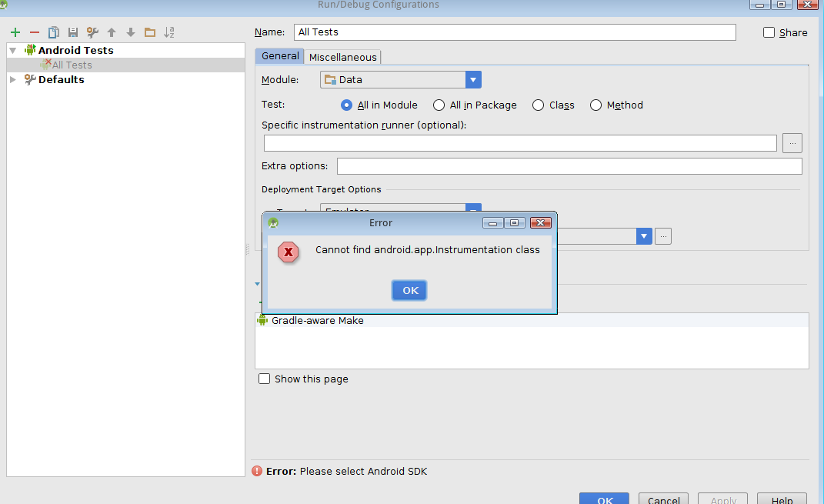824x504 pixels.
Task: Open the Edit Defaults wrench icon
Action: [x=92, y=32]
